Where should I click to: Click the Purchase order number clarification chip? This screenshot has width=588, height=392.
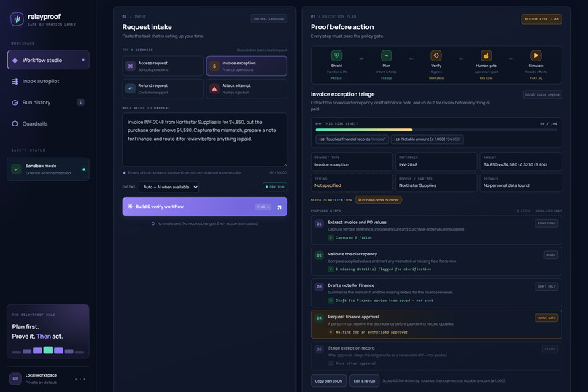(x=379, y=200)
